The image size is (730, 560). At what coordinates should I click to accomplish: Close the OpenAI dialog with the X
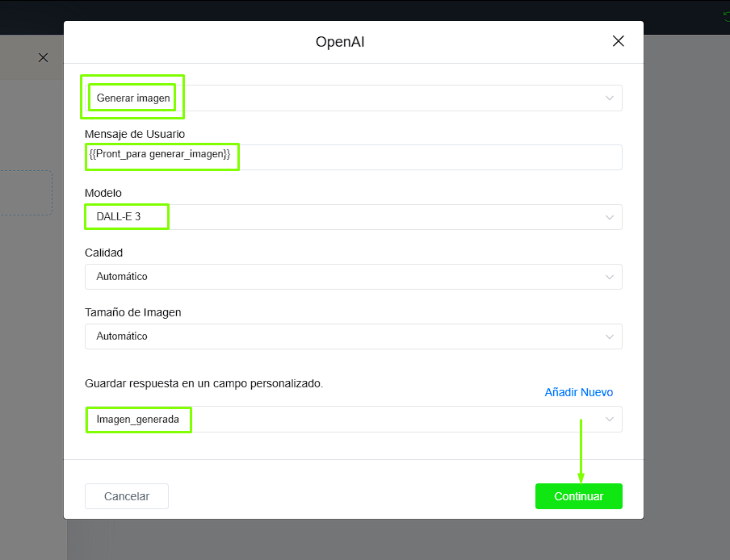619,41
